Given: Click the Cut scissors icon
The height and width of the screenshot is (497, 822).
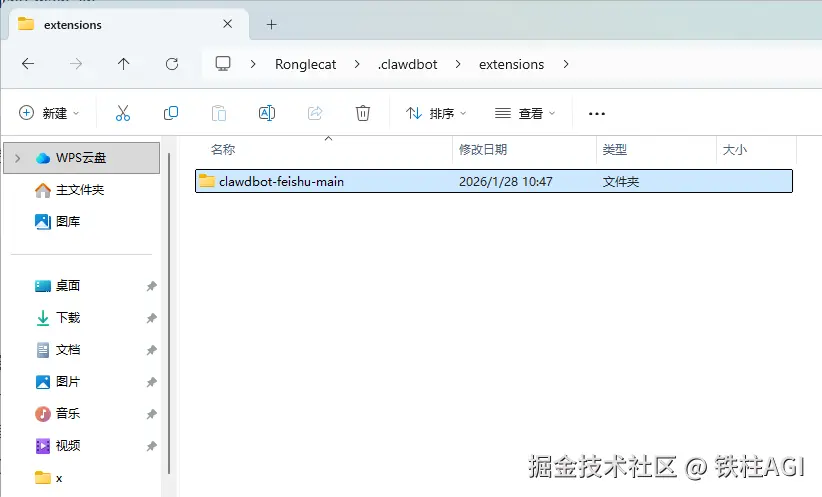Looking at the screenshot, I should coord(123,113).
